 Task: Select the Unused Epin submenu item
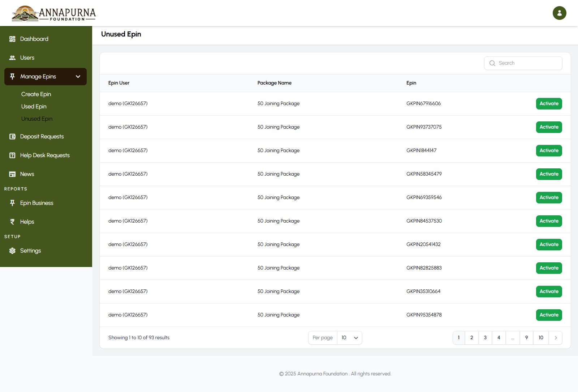click(x=37, y=119)
